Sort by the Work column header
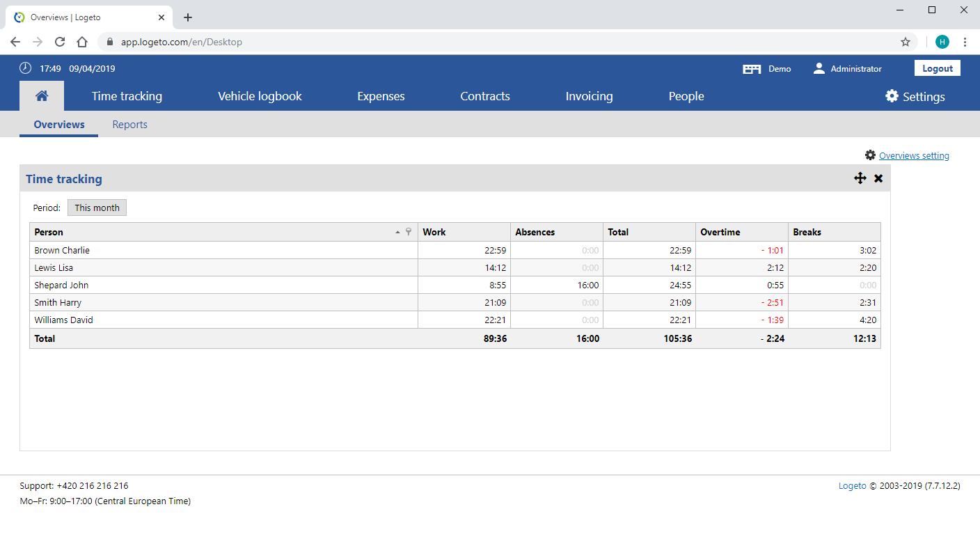 pyautogui.click(x=464, y=232)
